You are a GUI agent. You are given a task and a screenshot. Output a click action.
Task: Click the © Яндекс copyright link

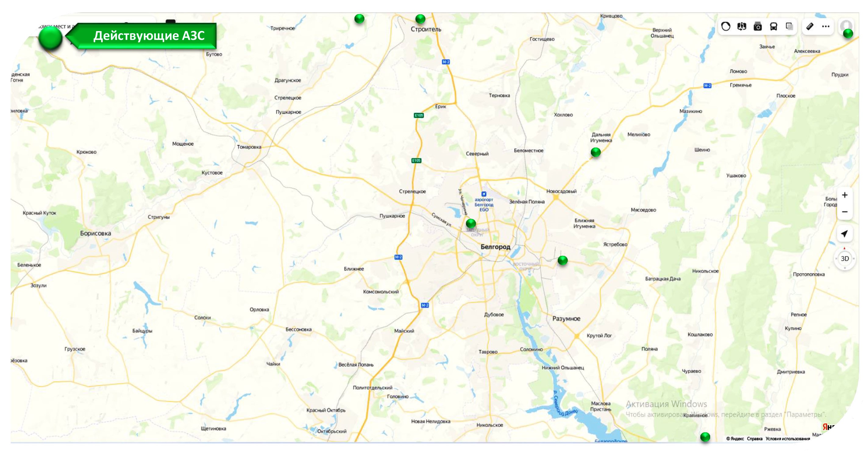coord(735,439)
